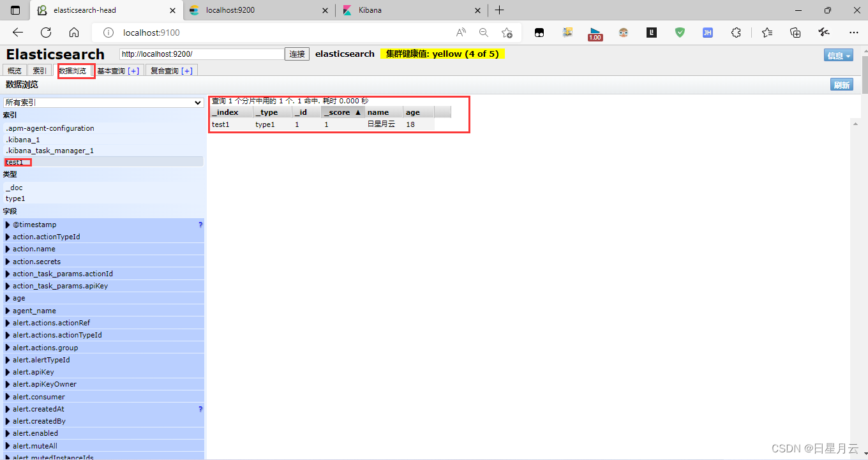Close the elasticsearch-head tab

click(x=173, y=10)
